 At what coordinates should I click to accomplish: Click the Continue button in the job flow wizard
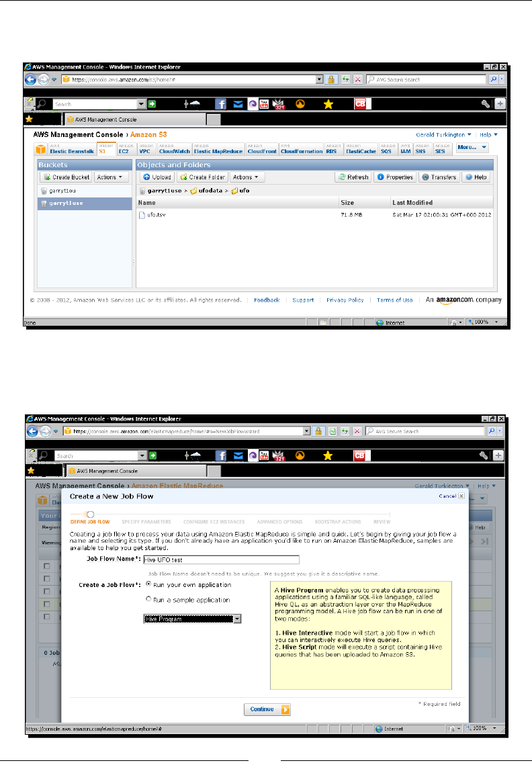(x=267, y=709)
